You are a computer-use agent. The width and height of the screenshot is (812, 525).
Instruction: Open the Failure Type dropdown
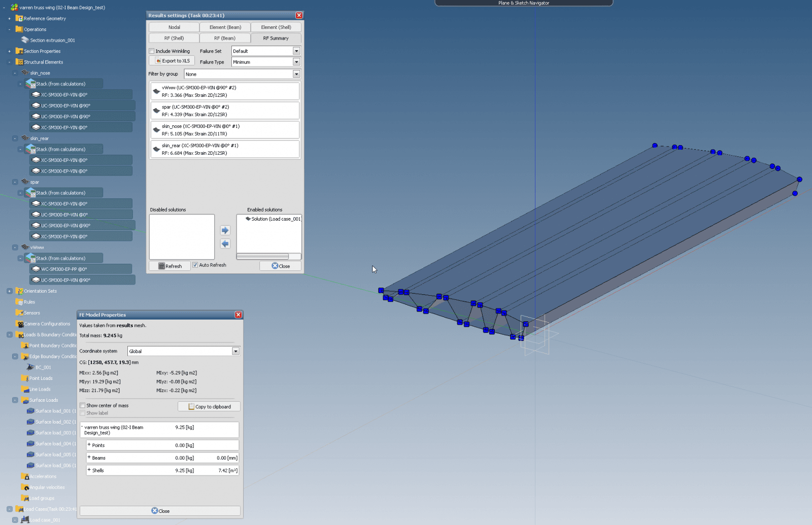click(296, 62)
